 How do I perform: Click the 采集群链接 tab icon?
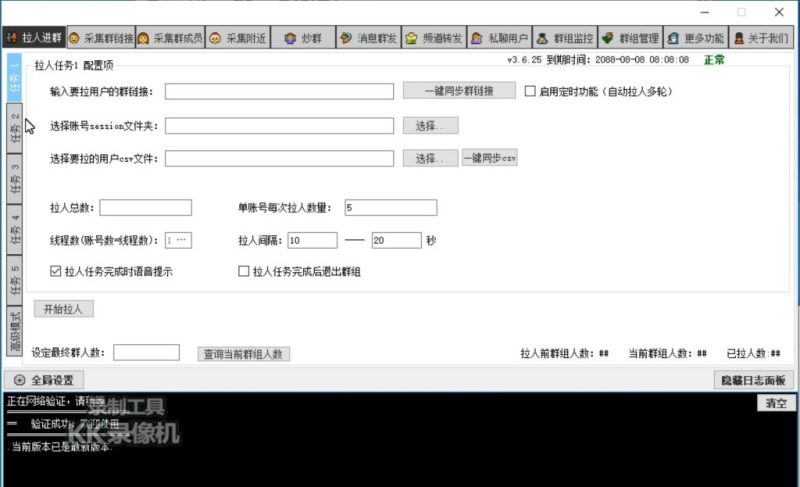pos(74,38)
